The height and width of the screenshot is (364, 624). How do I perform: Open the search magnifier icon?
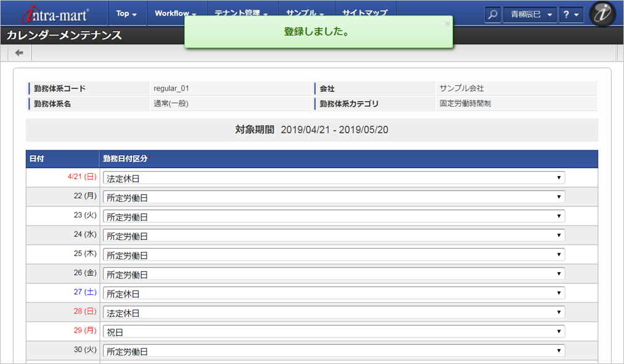[493, 15]
